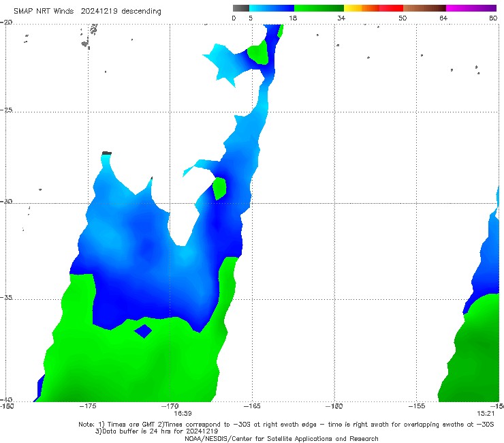Click the island cluster near -175 at top left
Screen dimensions: 504x443
pyautogui.click(x=89, y=36)
